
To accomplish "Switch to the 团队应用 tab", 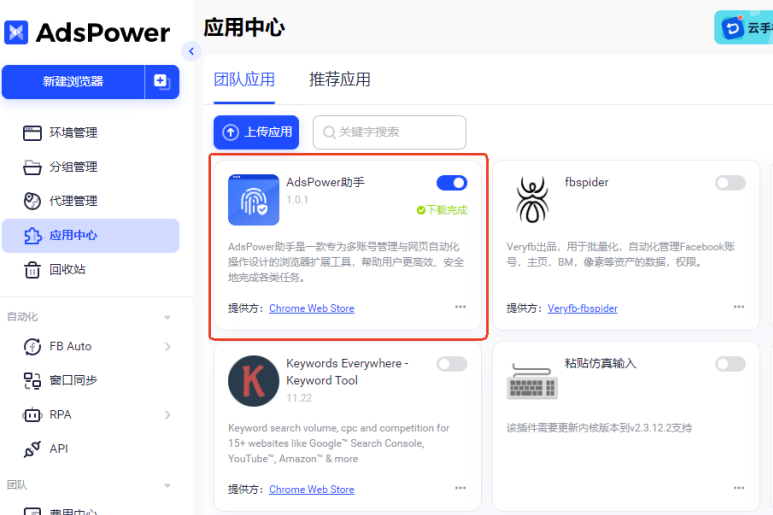I will (x=244, y=79).
